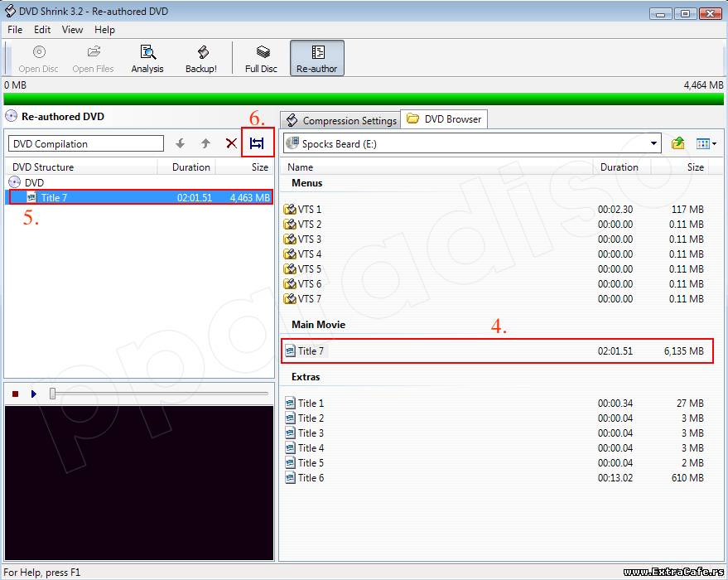This screenshot has width=728, height=580.
Task: Click the Menus group heading
Action: 307,183
